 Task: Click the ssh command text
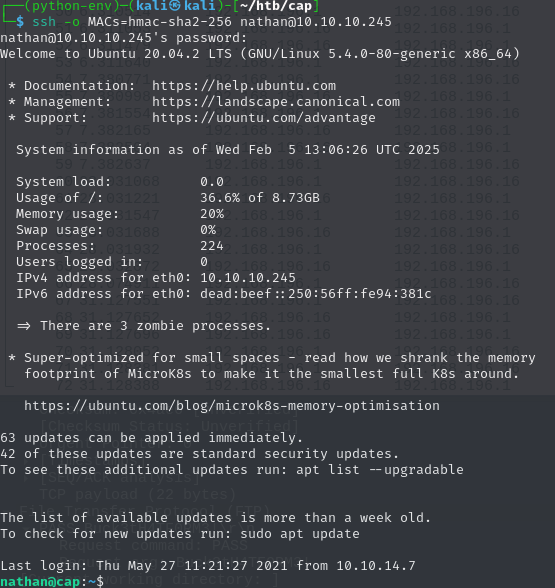coord(44,22)
